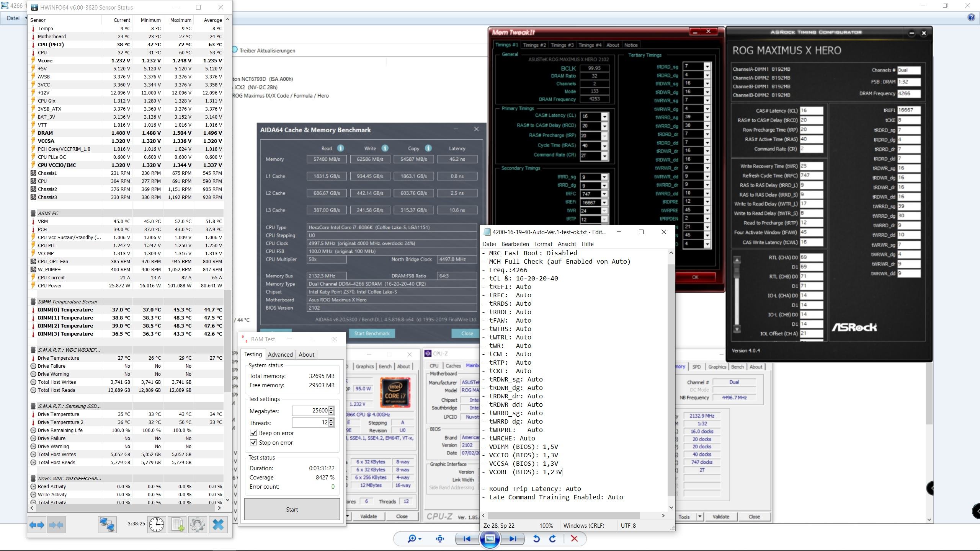Rotate image clockwise

tap(552, 539)
